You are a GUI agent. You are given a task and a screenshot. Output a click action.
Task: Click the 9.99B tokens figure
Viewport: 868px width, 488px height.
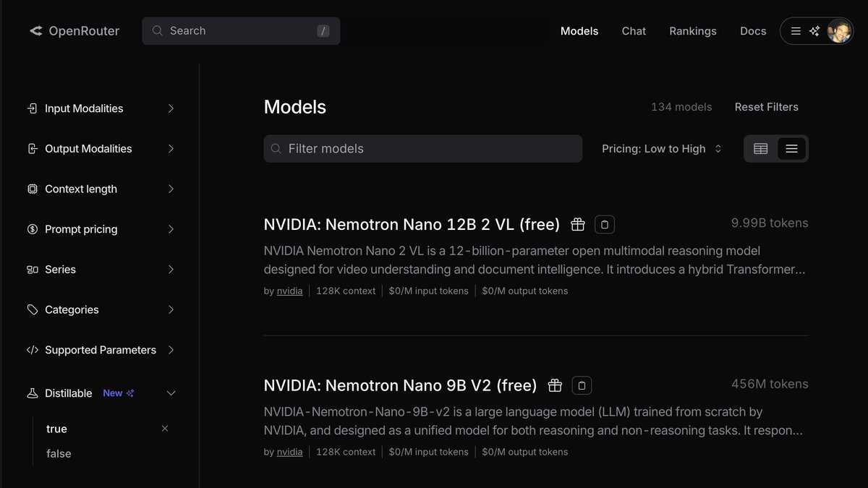point(770,223)
